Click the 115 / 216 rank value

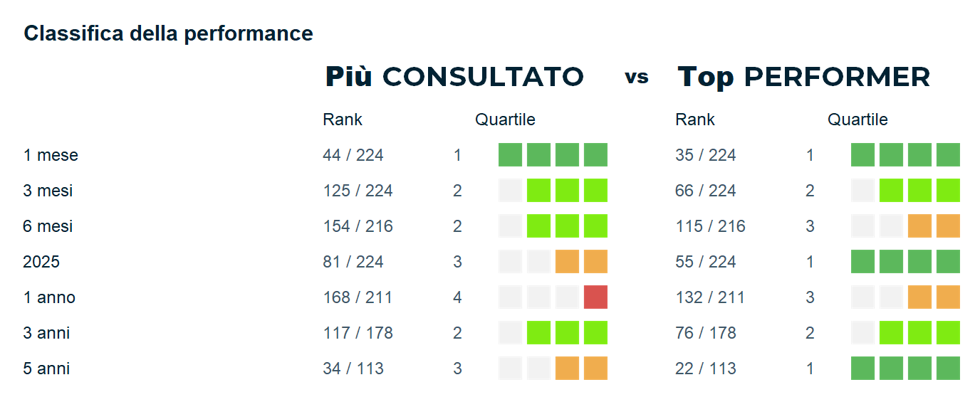click(710, 226)
